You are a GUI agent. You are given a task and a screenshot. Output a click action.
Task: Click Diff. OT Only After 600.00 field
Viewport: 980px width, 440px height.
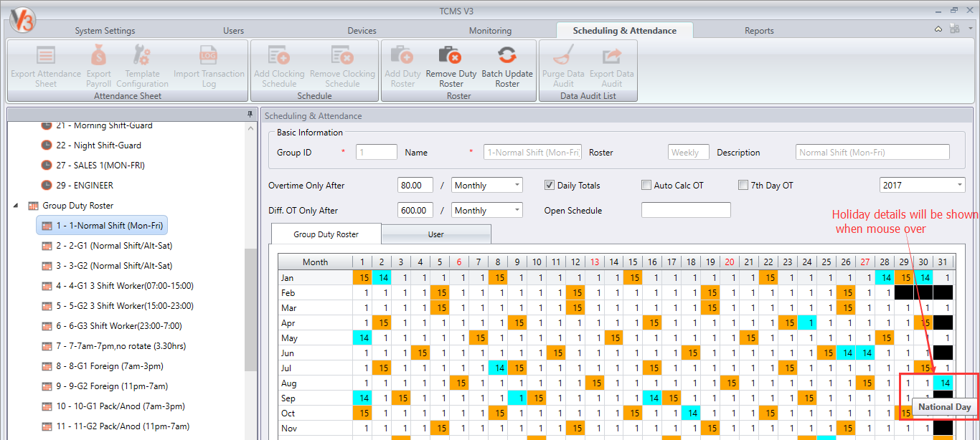coord(415,210)
